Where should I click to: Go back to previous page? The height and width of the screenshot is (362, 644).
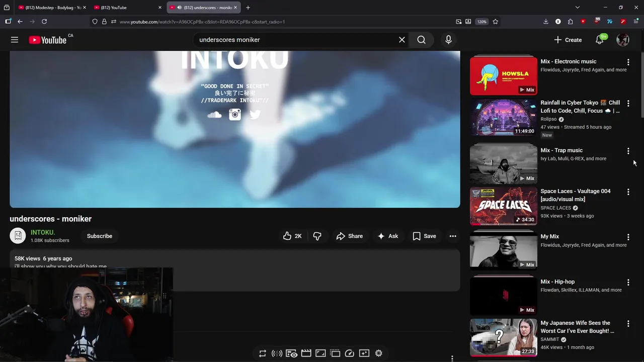pyautogui.click(x=20, y=22)
